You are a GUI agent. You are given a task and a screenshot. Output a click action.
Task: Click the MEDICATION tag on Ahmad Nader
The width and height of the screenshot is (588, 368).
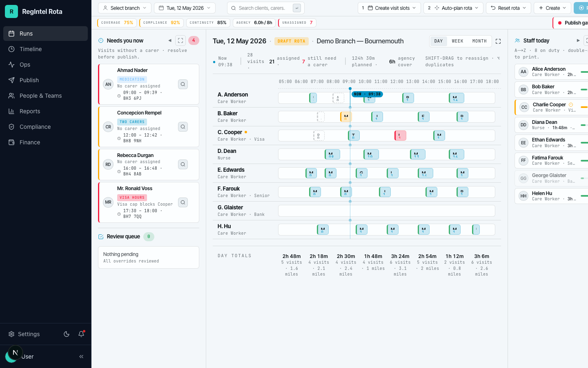point(132,79)
